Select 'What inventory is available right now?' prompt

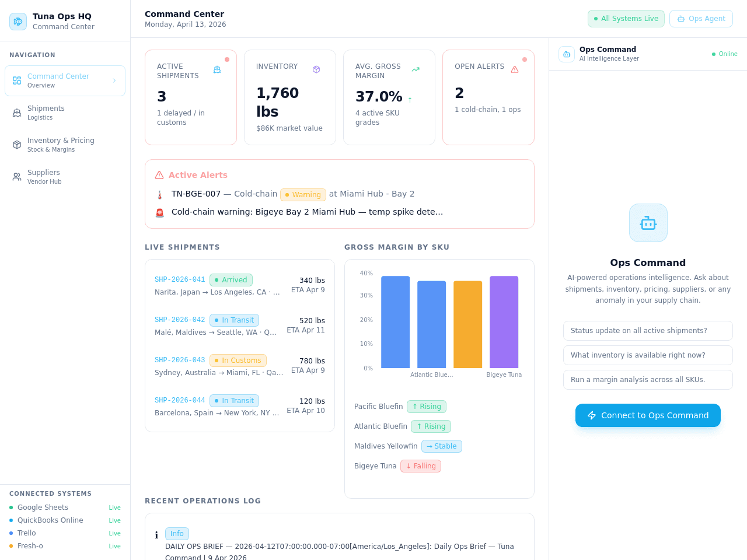click(x=648, y=355)
